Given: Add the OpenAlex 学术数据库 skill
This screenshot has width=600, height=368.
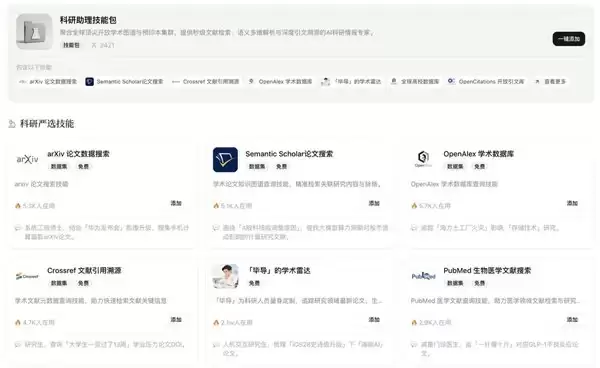Looking at the screenshot, I should click(572, 203).
